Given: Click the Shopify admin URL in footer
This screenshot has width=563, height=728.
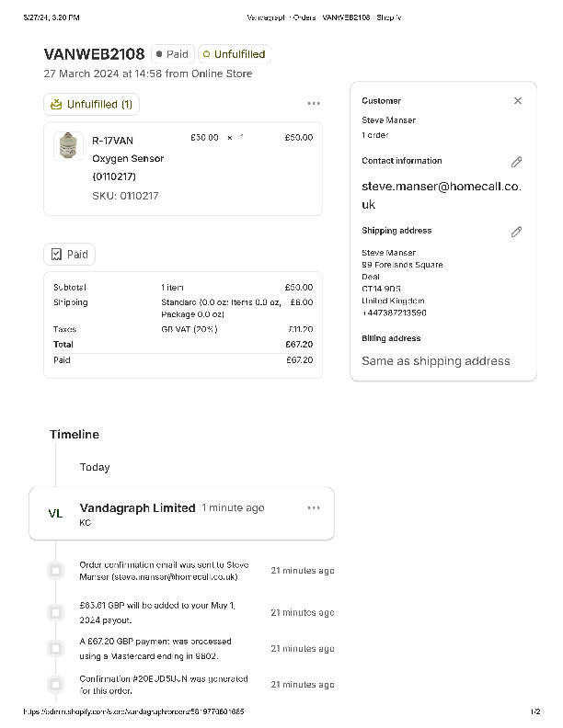Looking at the screenshot, I should (x=133, y=712).
